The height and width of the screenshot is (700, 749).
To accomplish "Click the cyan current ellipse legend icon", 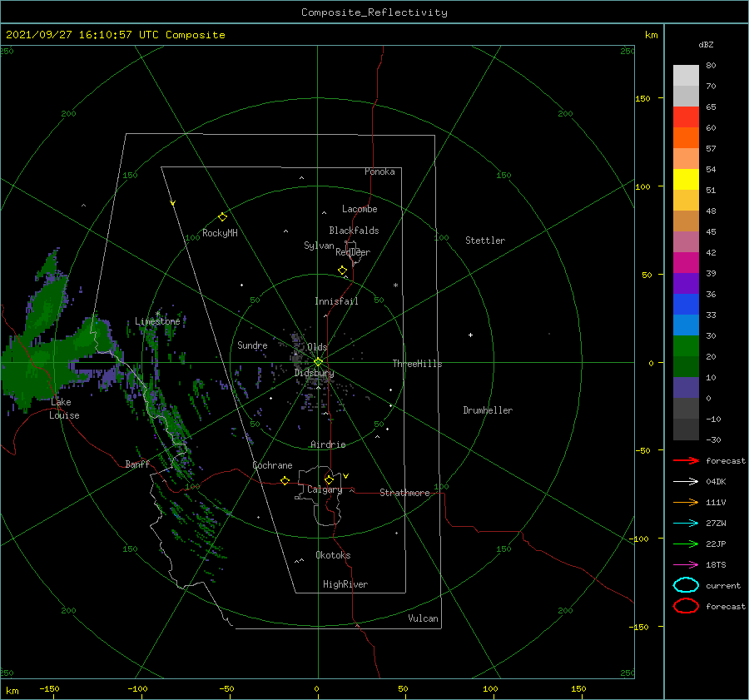I will pos(686,585).
